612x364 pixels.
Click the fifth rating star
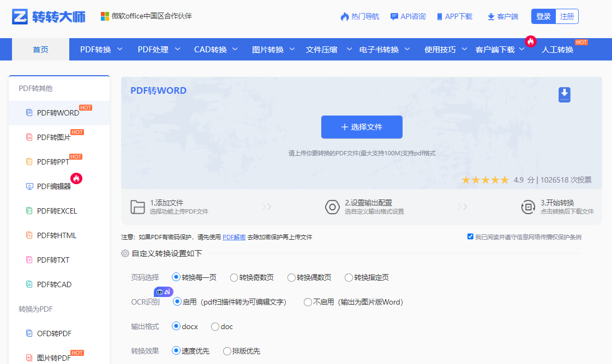point(505,179)
